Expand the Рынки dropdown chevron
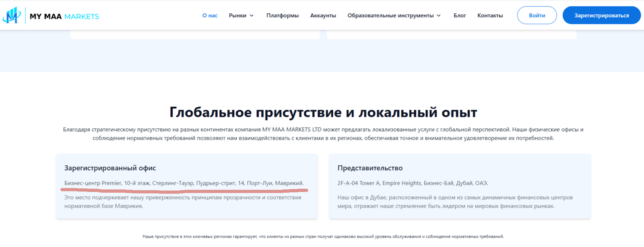 coord(252,16)
